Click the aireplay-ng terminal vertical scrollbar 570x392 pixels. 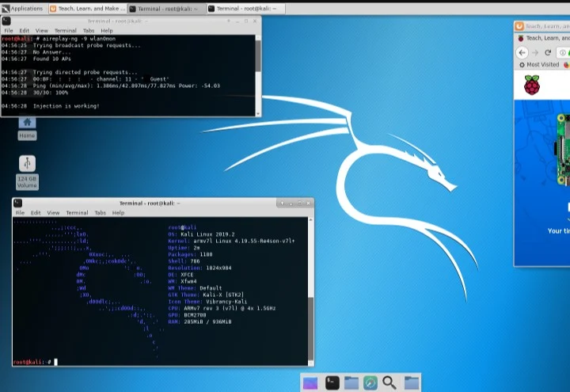tap(258, 55)
